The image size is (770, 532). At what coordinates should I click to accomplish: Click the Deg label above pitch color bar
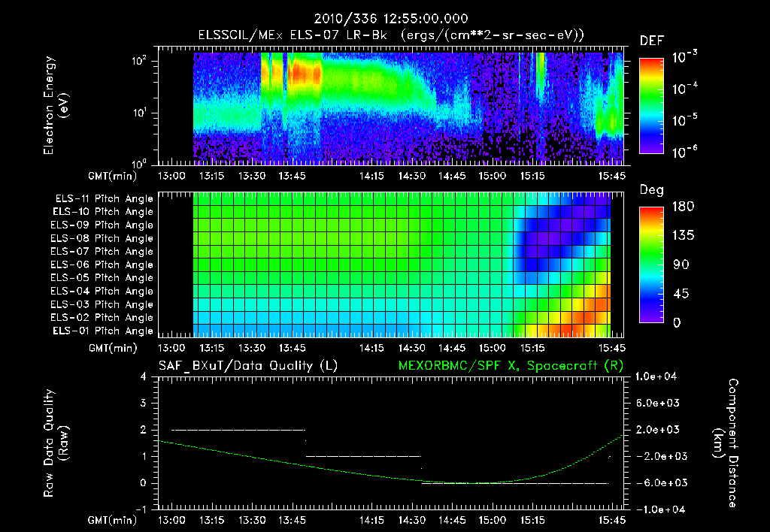pyautogui.click(x=652, y=190)
